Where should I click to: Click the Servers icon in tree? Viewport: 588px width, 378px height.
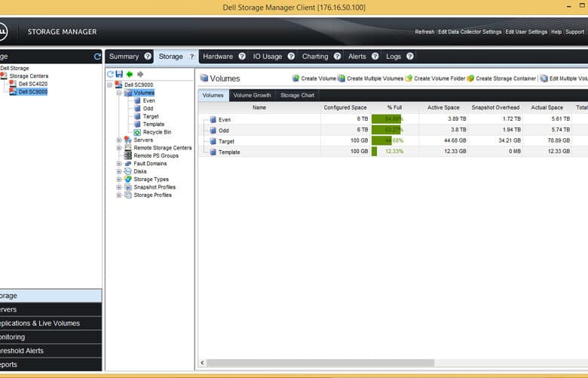point(128,140)
